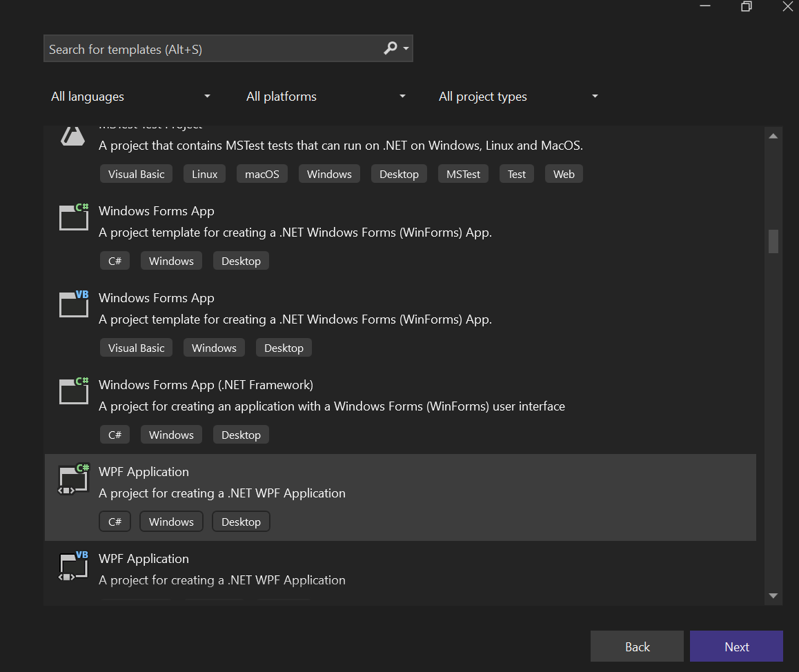Minimize the dialog window
Image resolution: width=799 pixels, height=672 pixels.
coord(704,6)
